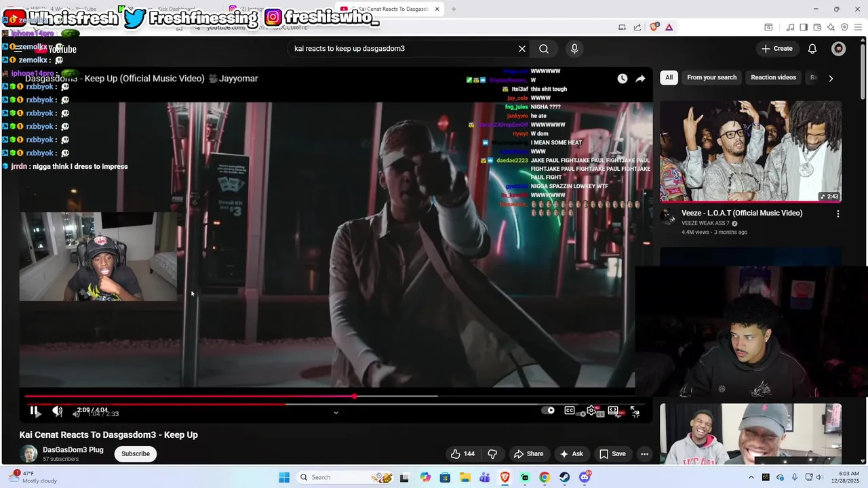
Task: Open a new browser tab
Action: pyautogui.click(x=454, y=9)
